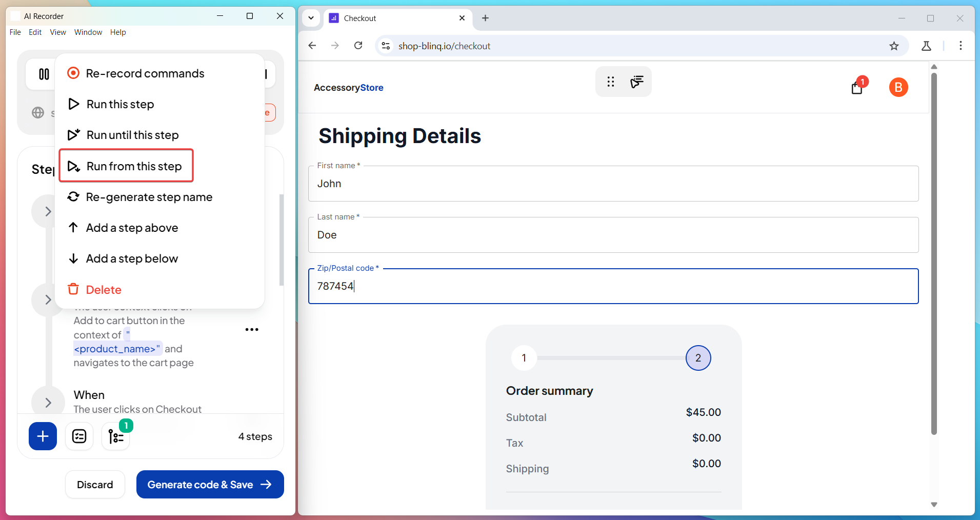The height and width of the screenshot is (520, 980).
Task: Bookmark this page with the star icon
Action: 894,46
